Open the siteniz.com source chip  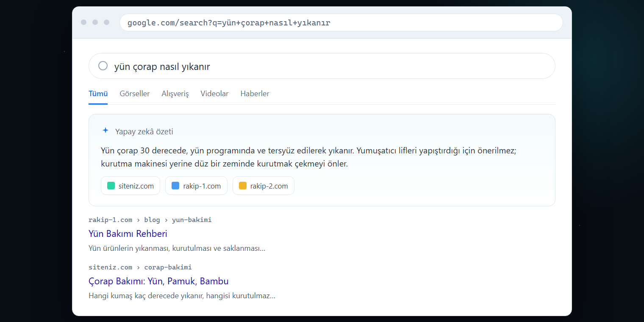(130, 186)
